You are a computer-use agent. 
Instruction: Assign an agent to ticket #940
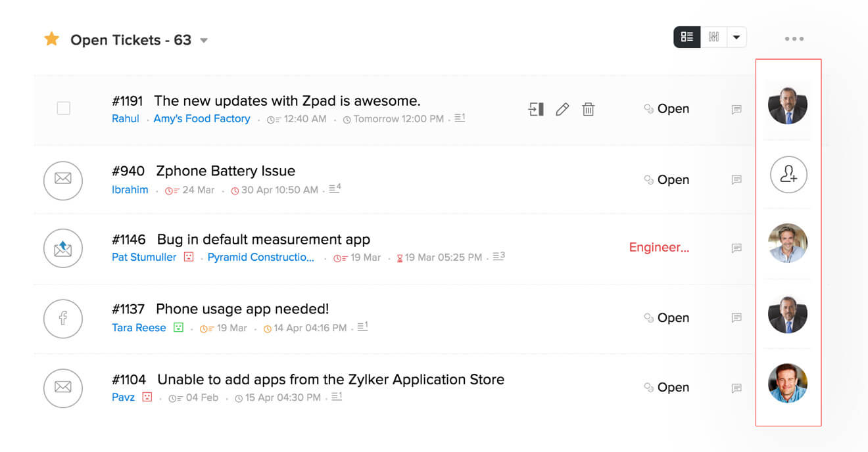point(788,175)
